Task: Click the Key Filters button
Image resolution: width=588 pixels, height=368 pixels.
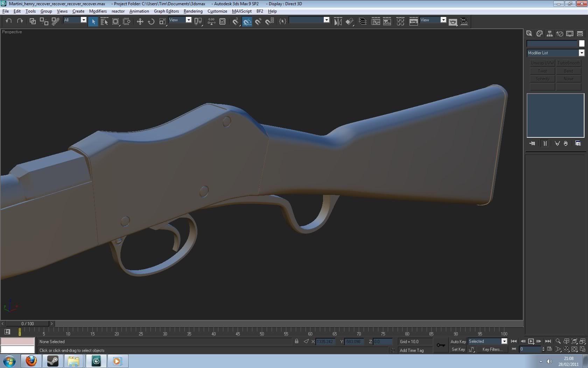Action: click(x=492, y=349)
